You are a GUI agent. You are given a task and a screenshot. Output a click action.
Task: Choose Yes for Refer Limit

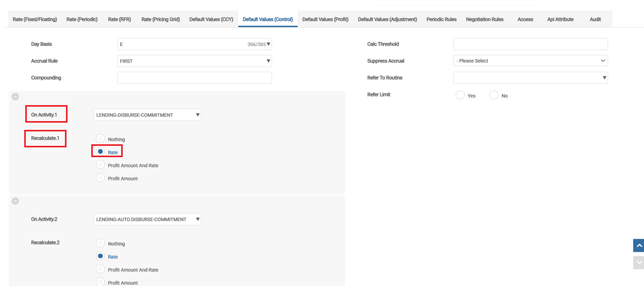(x=460, y=95)
